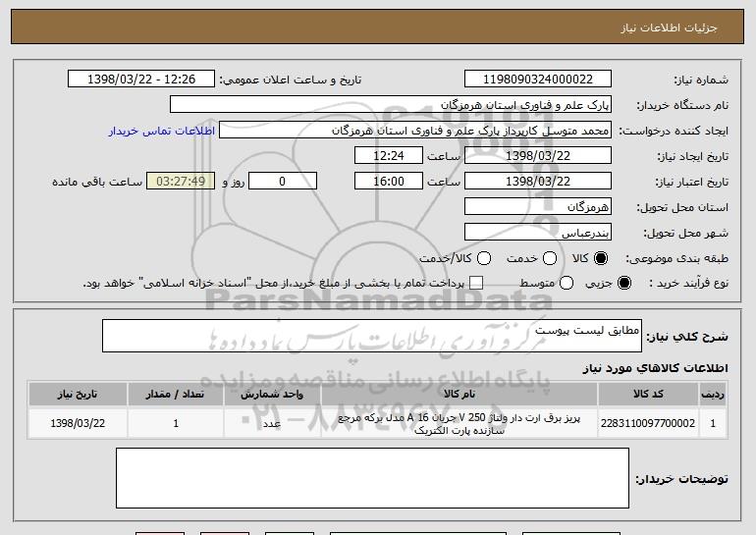This screenshot has width=756, height=535.
Task: Click the تعداد / مقدار column header
Action: click(x=176, y=395)
